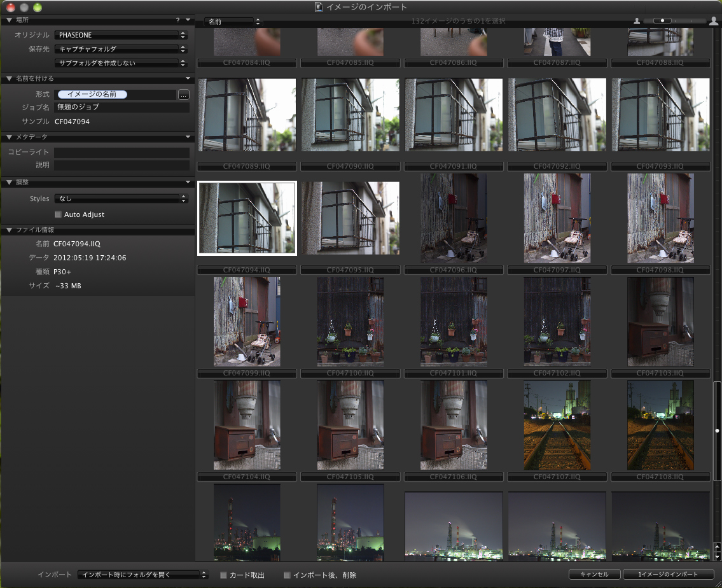
Task: Click the date 2012:05:19 17:24:06
Action: click(x=90, y=258)
